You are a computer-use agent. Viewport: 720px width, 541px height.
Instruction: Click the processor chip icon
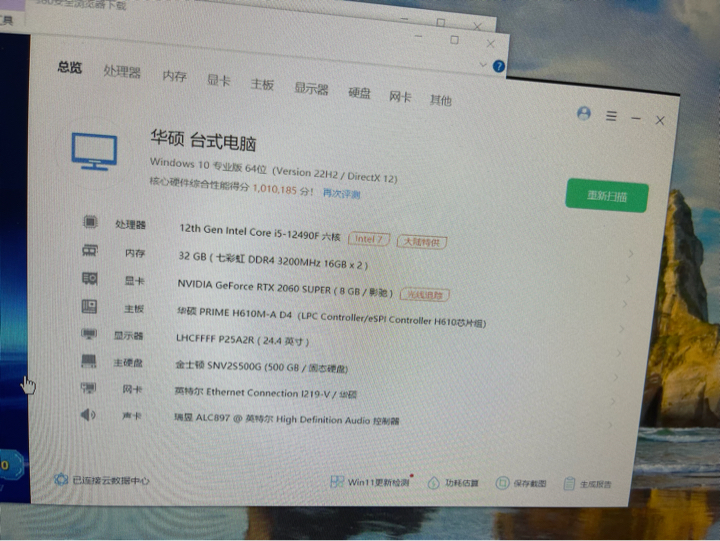pyautogui.click(x=90, y=222)
